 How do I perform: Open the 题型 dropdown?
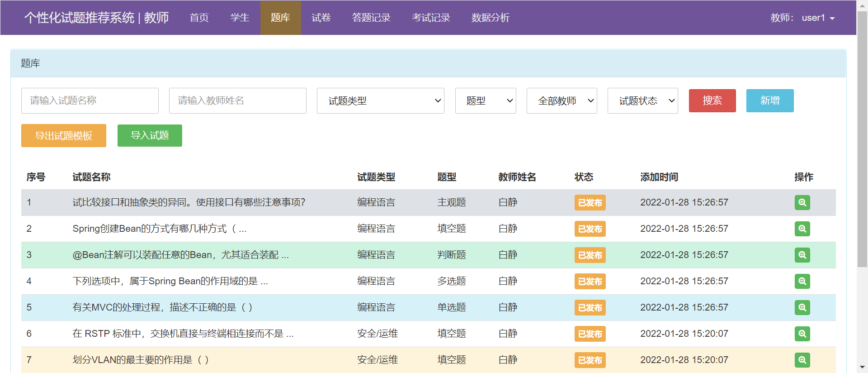click(485, 100)
